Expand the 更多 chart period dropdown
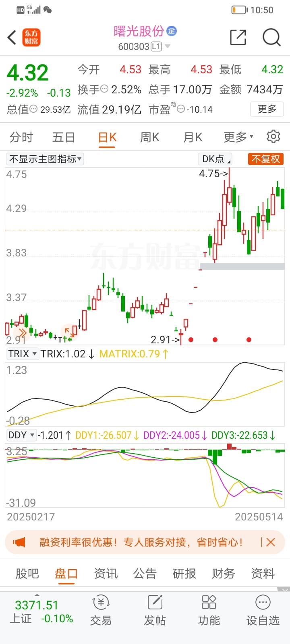290x644 pixels. (x=238, y=137)
